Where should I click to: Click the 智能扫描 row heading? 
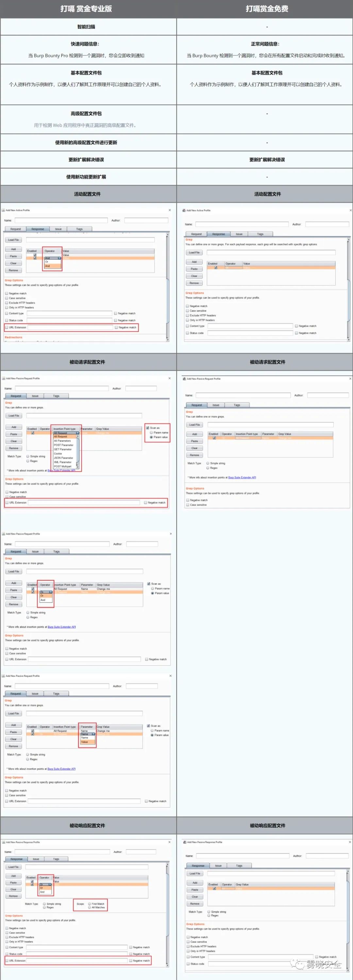coord(86,27)
